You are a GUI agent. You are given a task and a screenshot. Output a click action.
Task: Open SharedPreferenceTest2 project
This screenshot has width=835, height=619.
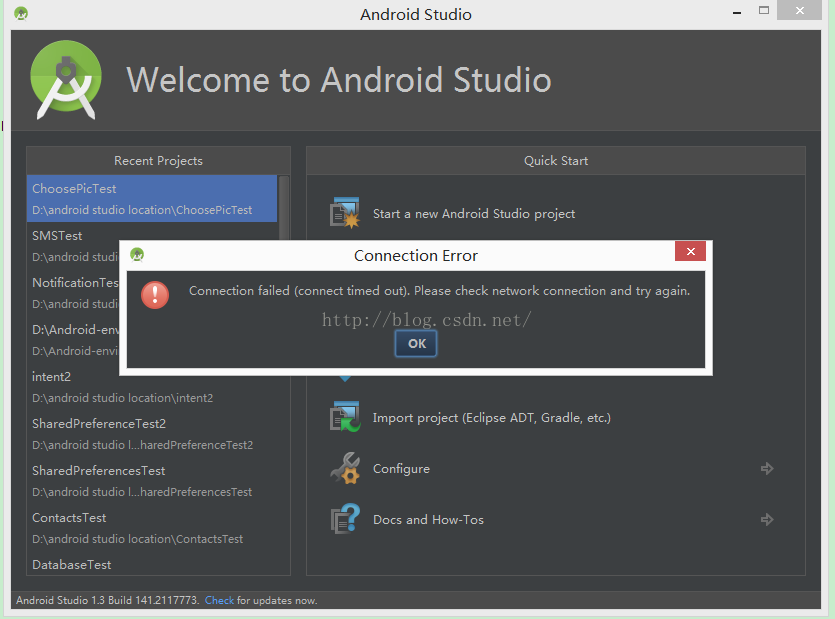[152, 434]
